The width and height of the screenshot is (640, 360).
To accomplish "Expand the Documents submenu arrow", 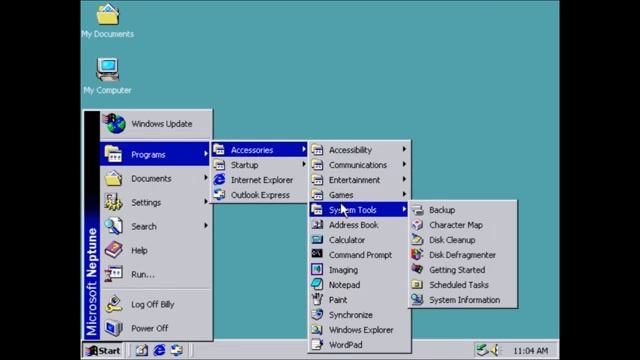I will 206,178.
